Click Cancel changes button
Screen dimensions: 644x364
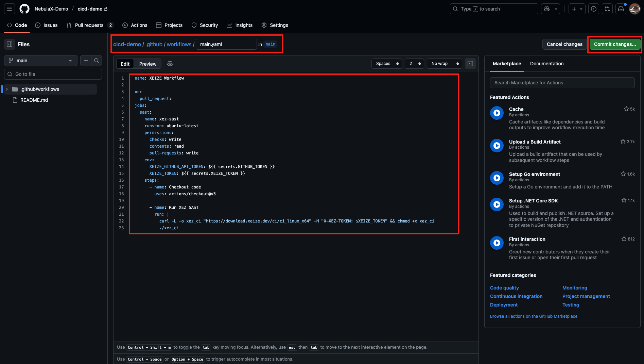click(x=564, y=44)
